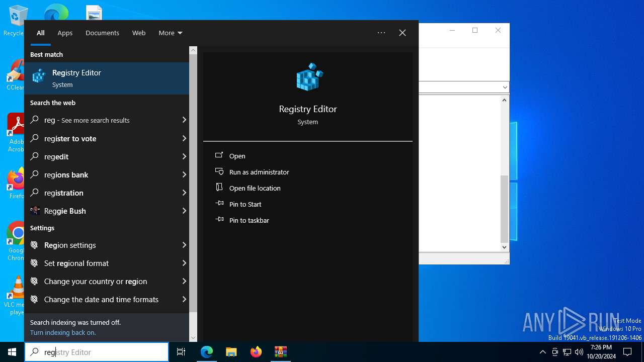Open the Recycle Bin desktop icon
Image resolution: width=644 pixels, height=362 pixels.
pyautogui.click(x=17, y=20)
